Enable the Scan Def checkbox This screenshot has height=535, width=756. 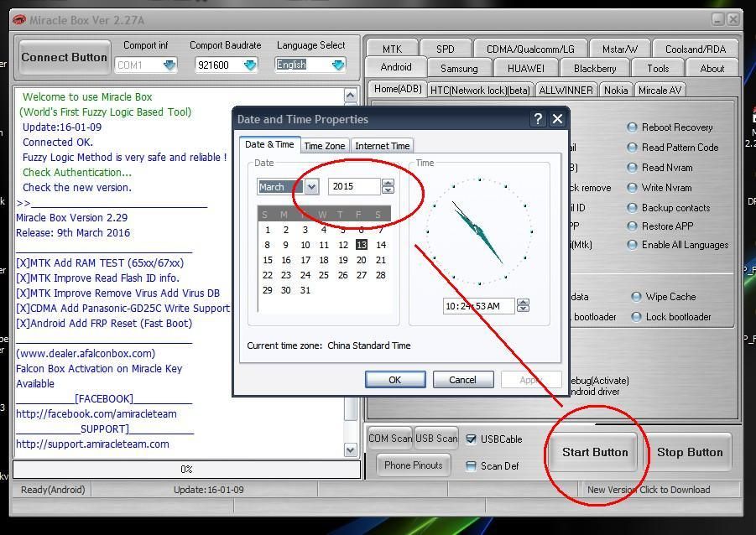click(x=471, y=465)
